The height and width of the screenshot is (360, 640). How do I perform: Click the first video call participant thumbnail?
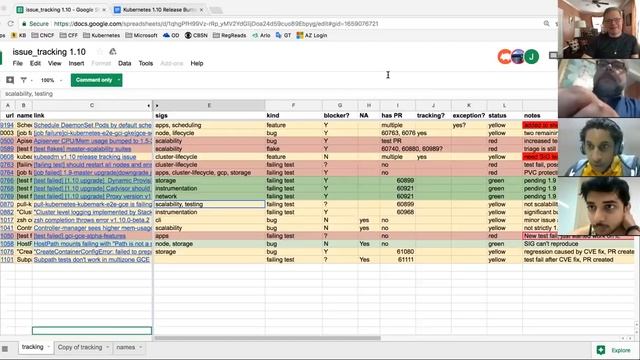pyautogui.click(x=599, y=29)
